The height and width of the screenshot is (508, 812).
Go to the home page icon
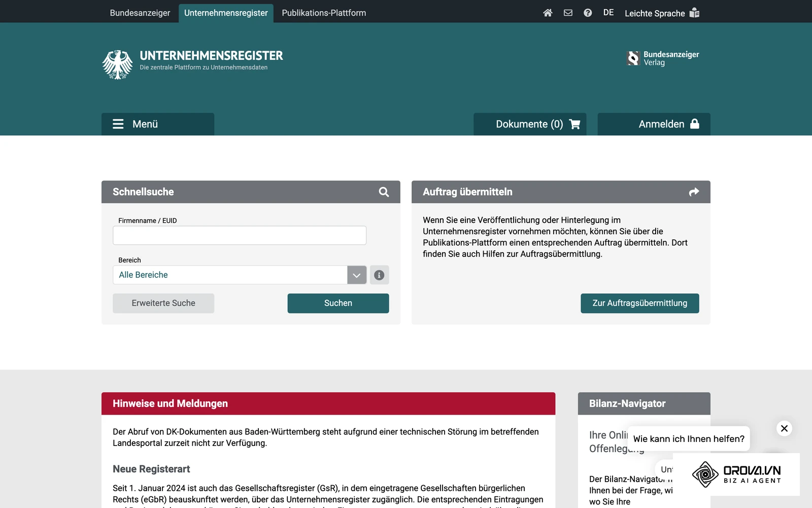[x=548, y=13]
